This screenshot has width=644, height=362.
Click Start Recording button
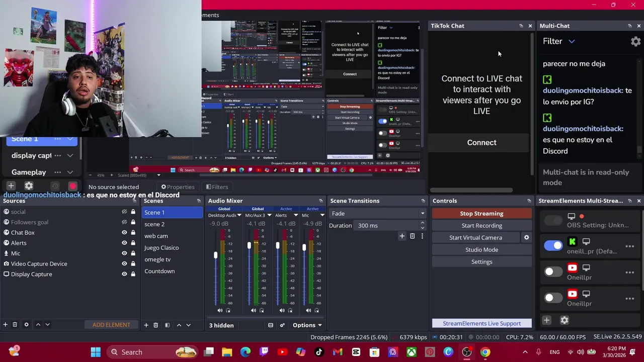(x=481, y=226)
